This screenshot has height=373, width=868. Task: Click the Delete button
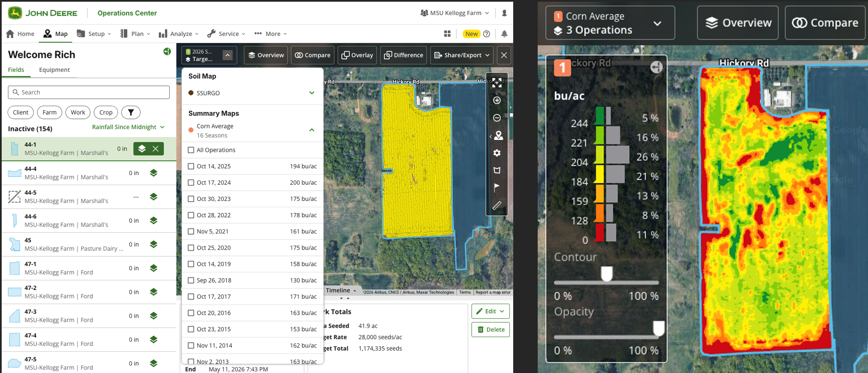(x=490, y=329)
